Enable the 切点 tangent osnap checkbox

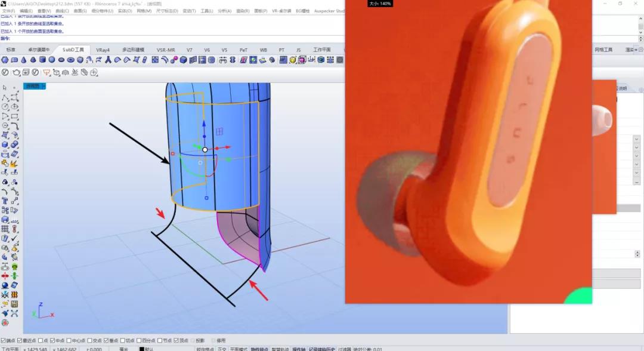click(x=122, y=340)
